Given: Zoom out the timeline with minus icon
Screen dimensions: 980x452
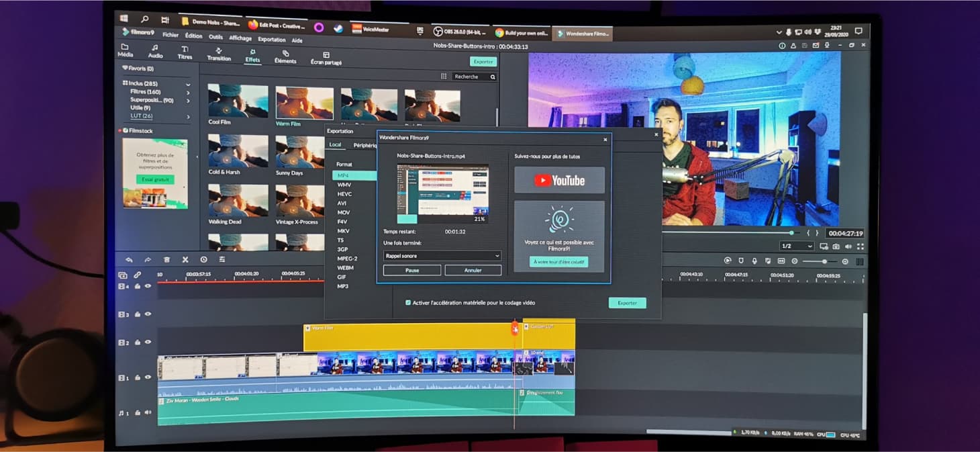Looking at the screenshot, I should pos(795,261).
